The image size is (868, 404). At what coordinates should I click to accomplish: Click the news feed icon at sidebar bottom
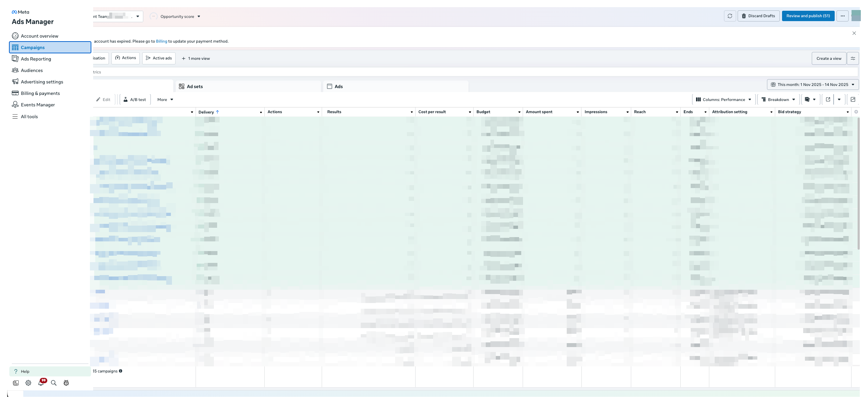16,383
